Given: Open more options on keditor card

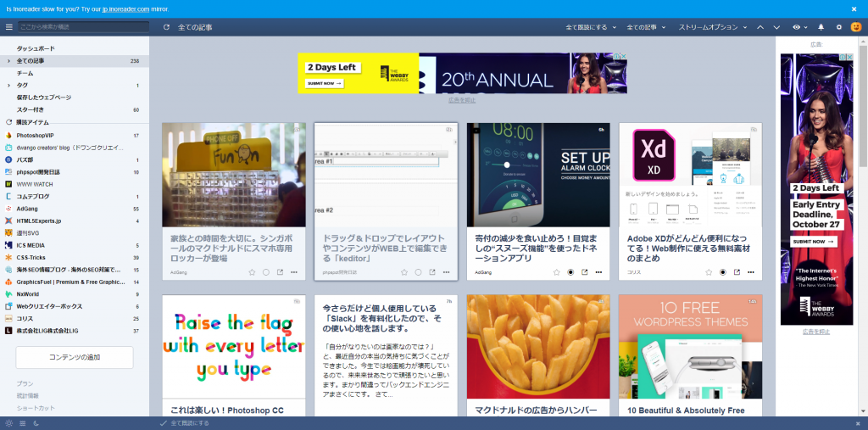Looking at the screenshot, I should [x=446, y=272].
